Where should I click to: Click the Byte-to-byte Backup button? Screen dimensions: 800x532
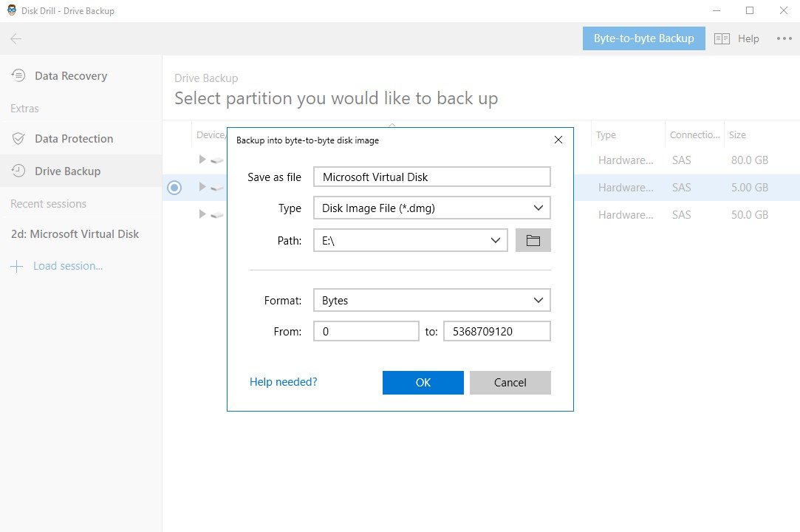point(644,38)
